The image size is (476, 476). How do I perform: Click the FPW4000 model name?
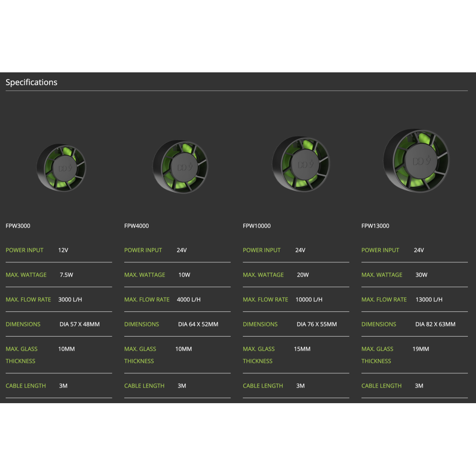[136, 226]
